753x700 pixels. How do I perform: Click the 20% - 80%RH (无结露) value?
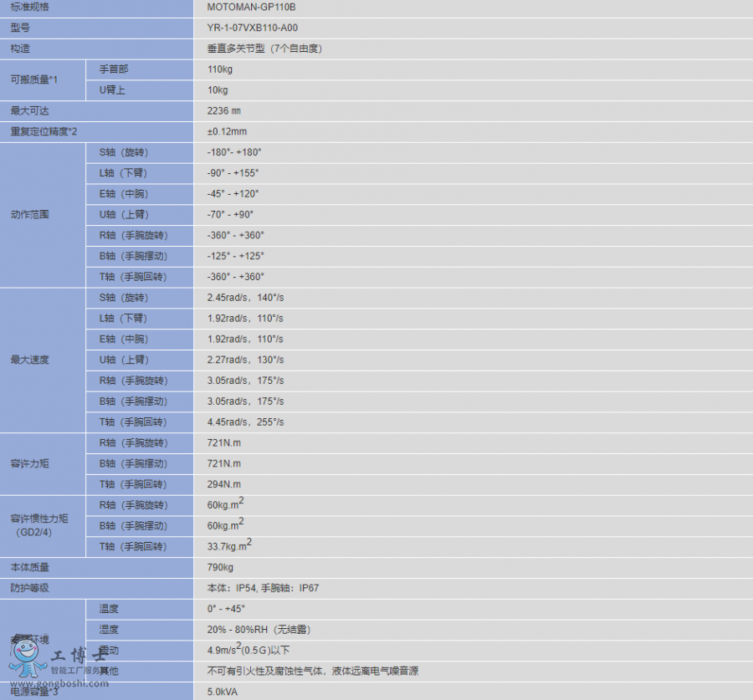tap(259, 629)
